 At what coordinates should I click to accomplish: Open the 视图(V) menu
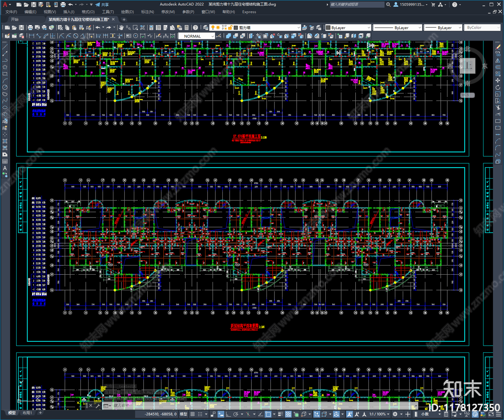coord(50,12)
